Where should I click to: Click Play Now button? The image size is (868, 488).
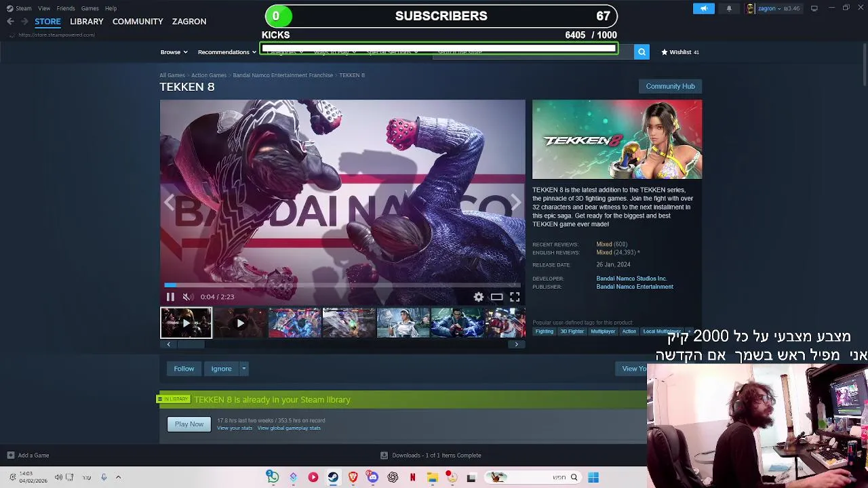click(189, 424)
